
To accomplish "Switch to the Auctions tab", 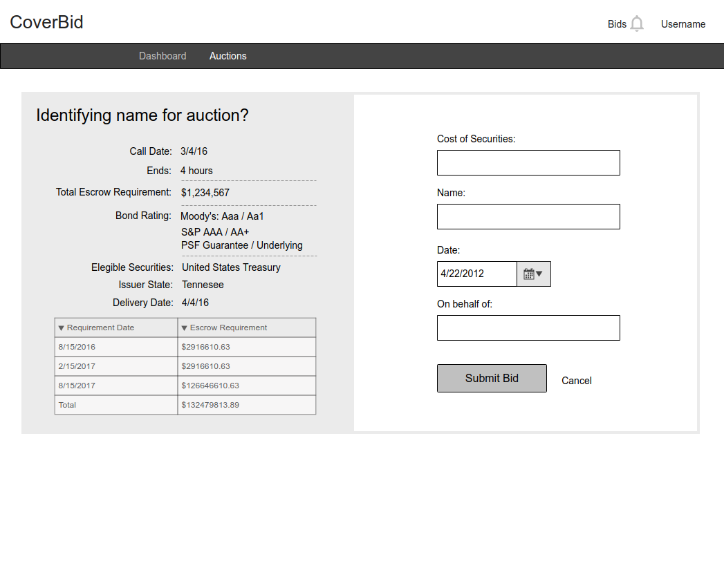I will click(228, 56).
